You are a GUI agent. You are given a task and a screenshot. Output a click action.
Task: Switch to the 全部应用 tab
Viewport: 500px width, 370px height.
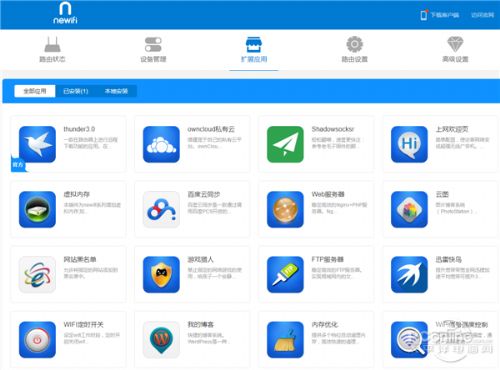pos(35,91)
